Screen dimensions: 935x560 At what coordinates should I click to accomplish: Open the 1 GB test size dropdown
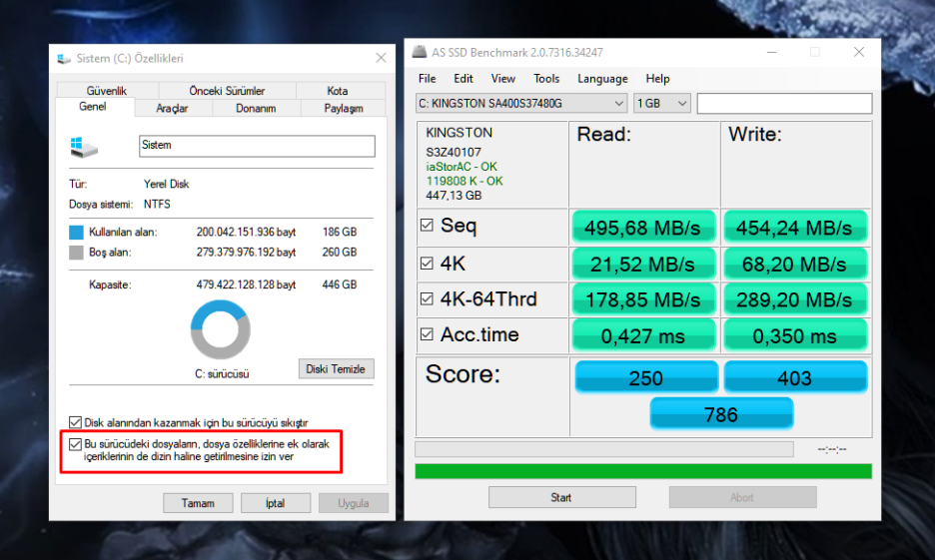click(x=662, y=103)
